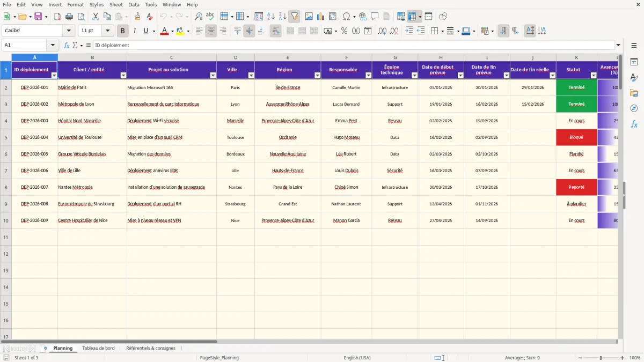Select the Clone Formatting paintbrush
This screenshot has width=644, height=362.
137,17
